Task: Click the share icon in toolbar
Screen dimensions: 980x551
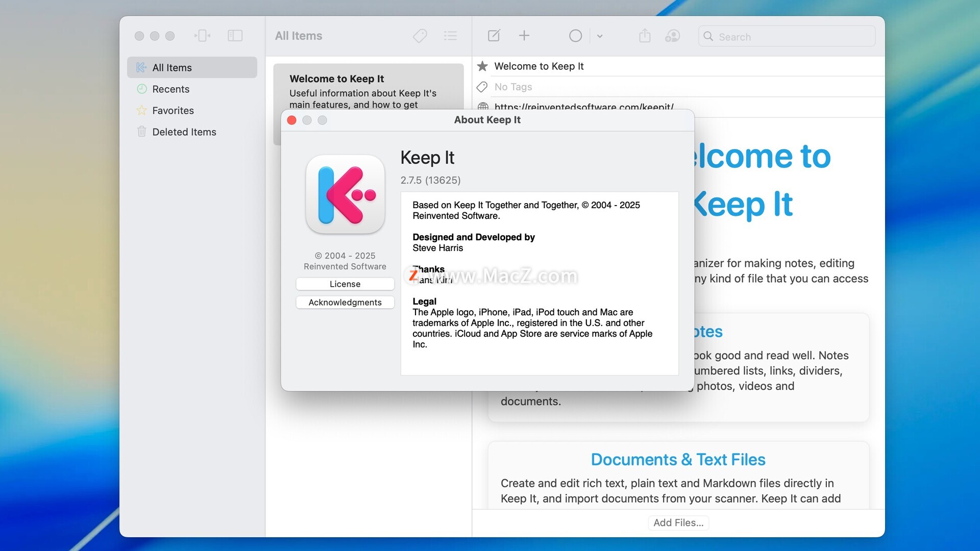Action: 645,36
